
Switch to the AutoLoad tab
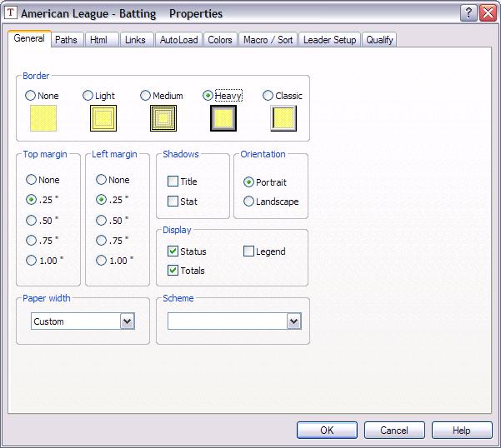tap(179, 40)
